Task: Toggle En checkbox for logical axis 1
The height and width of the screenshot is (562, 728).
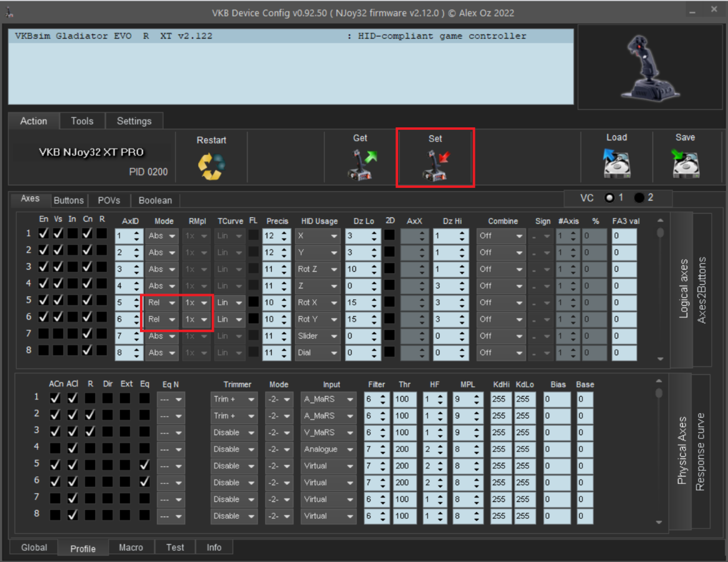Action: (x=44, y=234)
